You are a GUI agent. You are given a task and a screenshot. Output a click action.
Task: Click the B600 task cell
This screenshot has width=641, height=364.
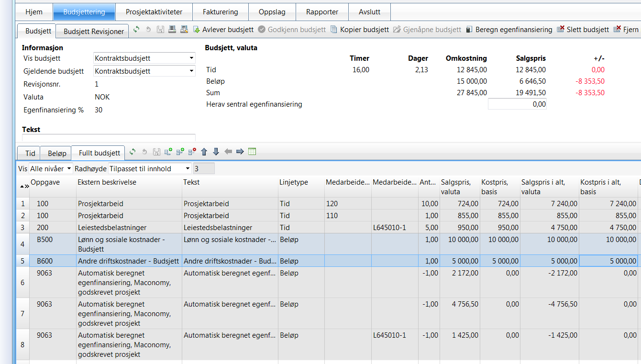pyautogui.click(x=53, y=261)
